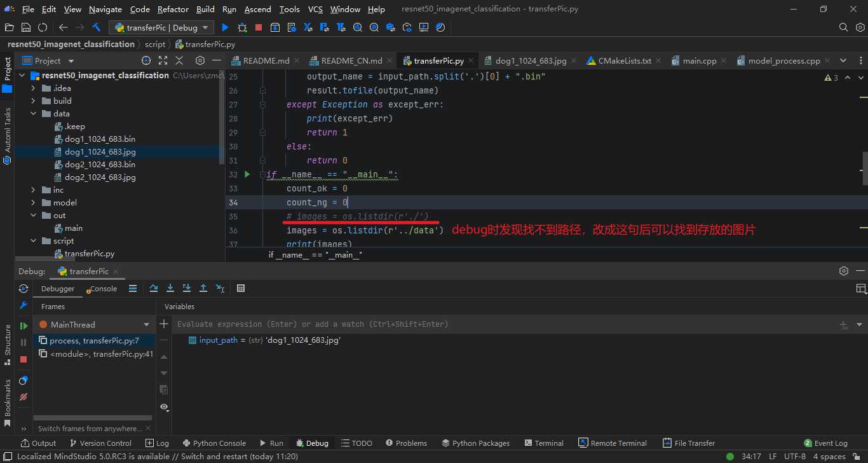The width and height of the screenshot is (868, 463).
Task: Click the Step Out debugger icon
Action: pos(203,288)
